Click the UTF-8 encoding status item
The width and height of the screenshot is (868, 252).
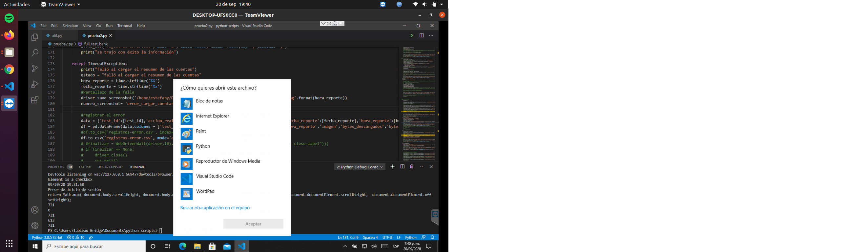click(387, 238)
